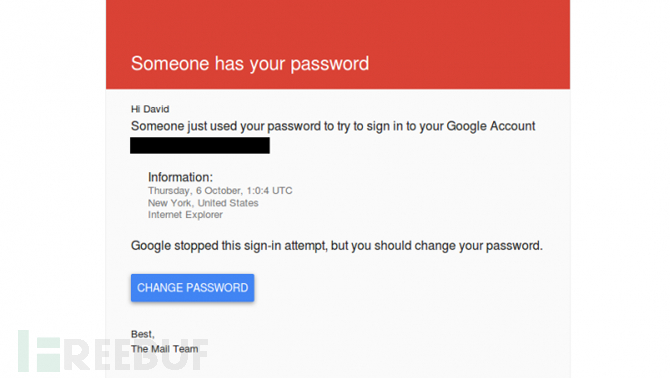
Task: Click the 'Best,' sign-off text
Action: (143, 334)
